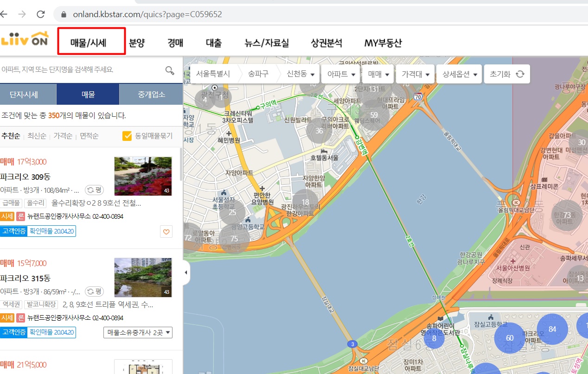The image size is (588, 374).
Task: Click the gray cluster marker 73
Action: coord(567,216)
